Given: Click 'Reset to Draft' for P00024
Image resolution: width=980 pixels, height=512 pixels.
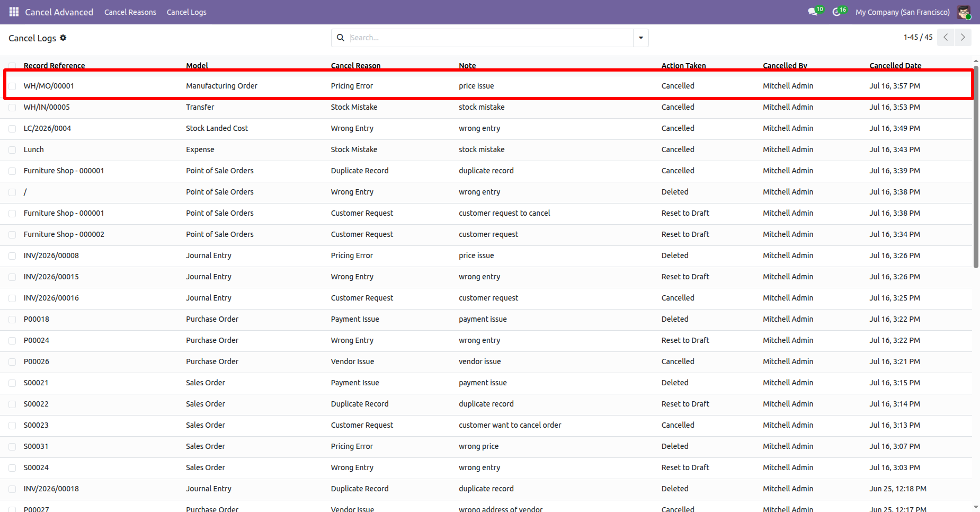Looking at the screenshot, I should click(x=685, y=340).
